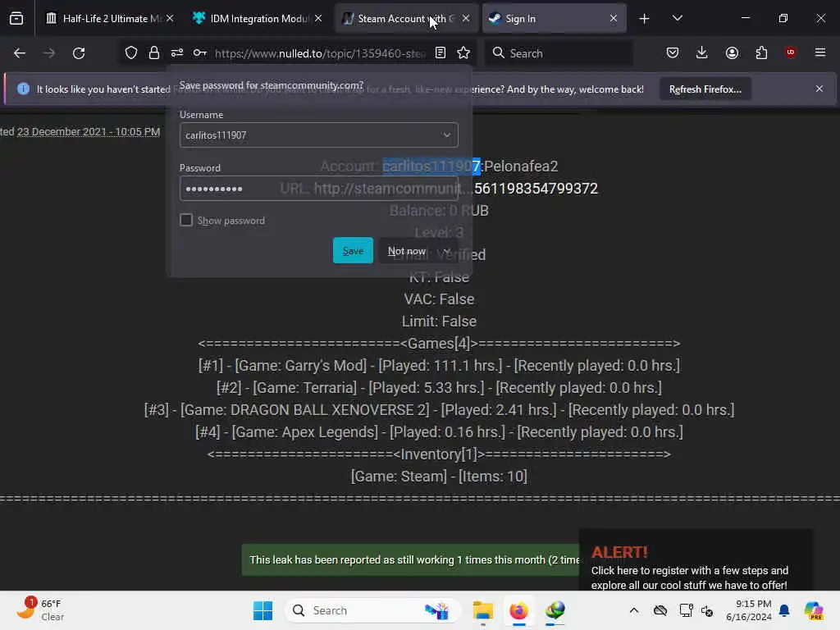Click the 'Limit: False' text
The height and width of the screenshot is (630, 840).
(x=439, y=321)
